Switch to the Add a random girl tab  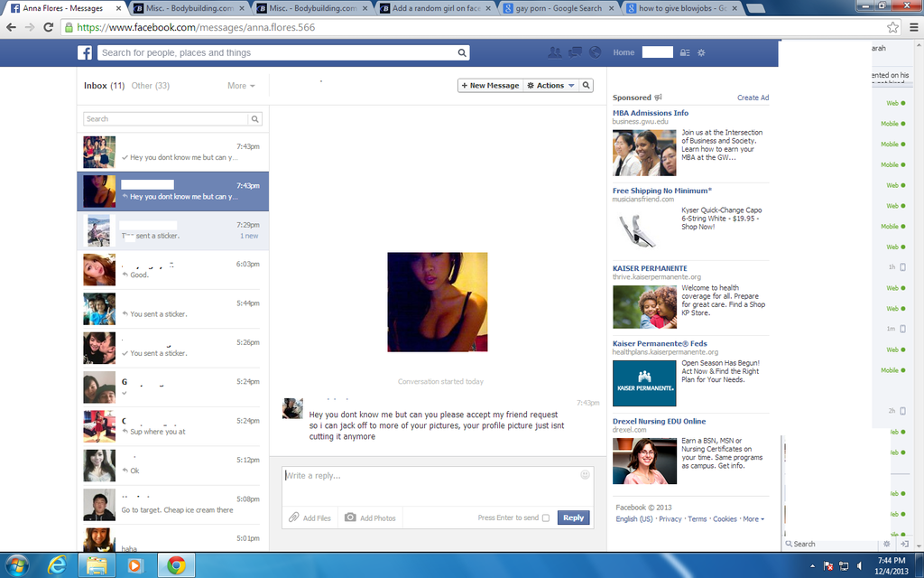coord(436,8)
